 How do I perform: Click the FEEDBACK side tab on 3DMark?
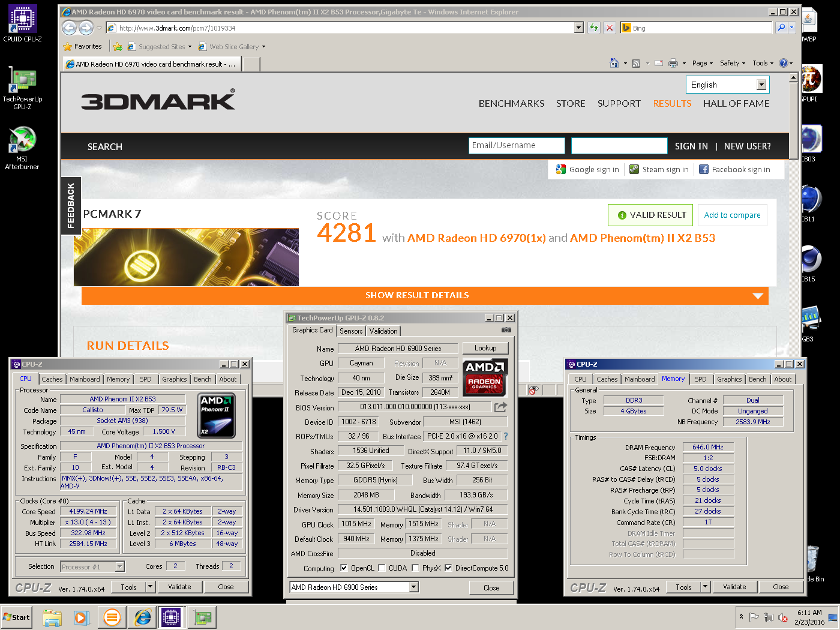click(71, 205)
